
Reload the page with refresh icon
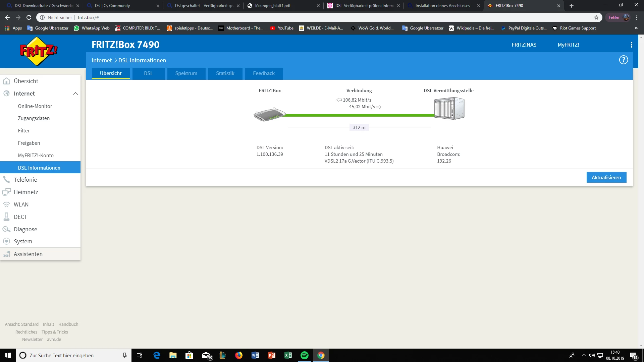click(x=29, y=17)
